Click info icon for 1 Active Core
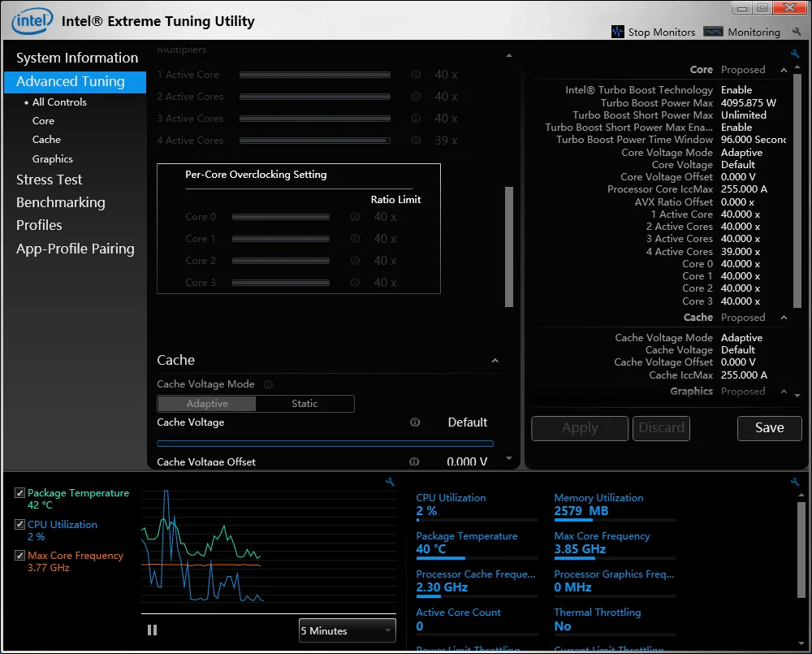The width and height of the screenshot is (812, 654). tap(416, 75)
